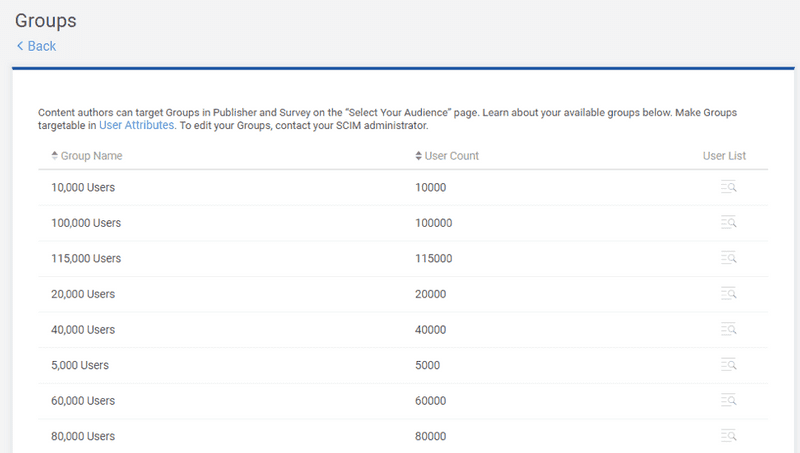This screenshot has height=453, width=800.
Task: Sort table by Group Name column
Action: [87, 156]
